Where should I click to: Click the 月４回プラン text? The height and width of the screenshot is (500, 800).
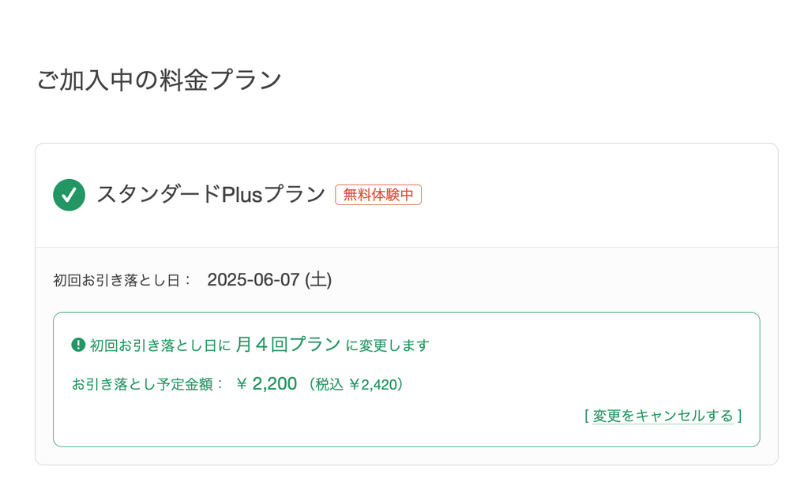[288, 344]
